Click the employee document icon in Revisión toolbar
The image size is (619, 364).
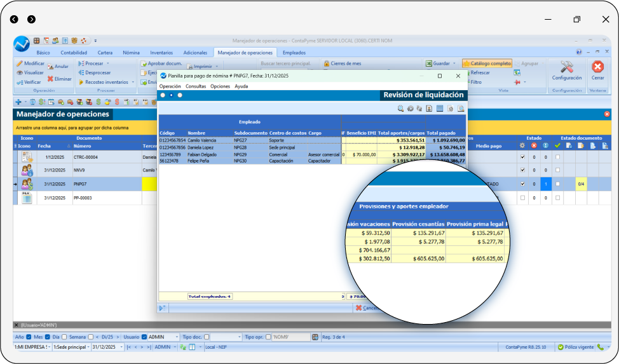coord(429,109)
